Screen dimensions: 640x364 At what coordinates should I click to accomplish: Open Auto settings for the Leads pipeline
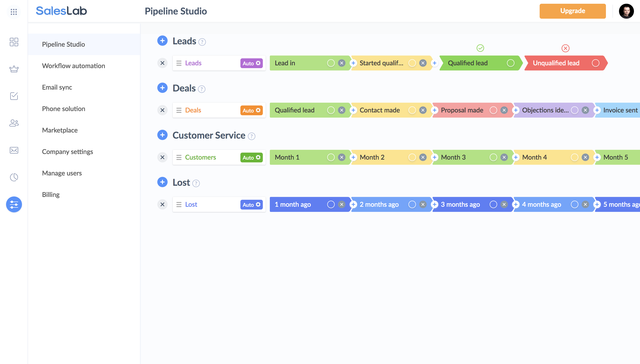point(251,63)
